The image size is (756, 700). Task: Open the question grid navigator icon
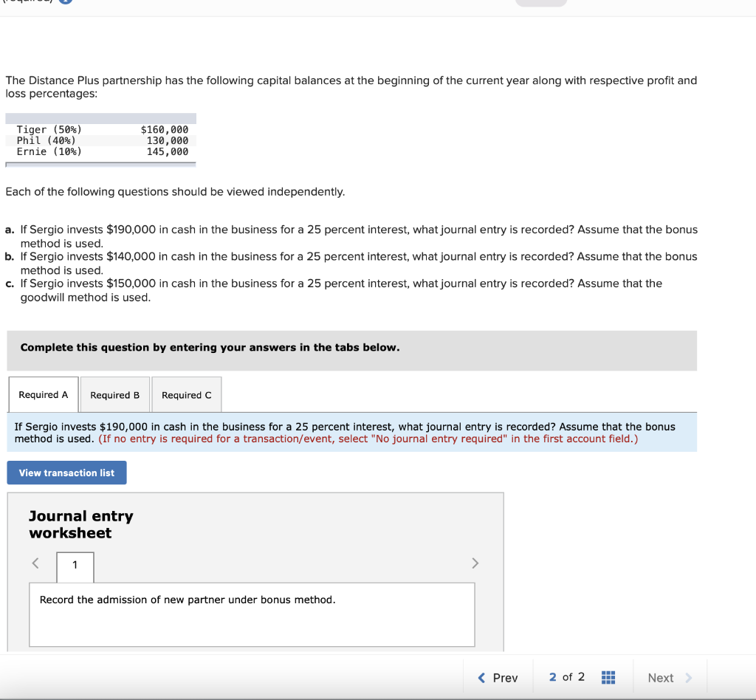pyautogui.click(x=608, y=677)
